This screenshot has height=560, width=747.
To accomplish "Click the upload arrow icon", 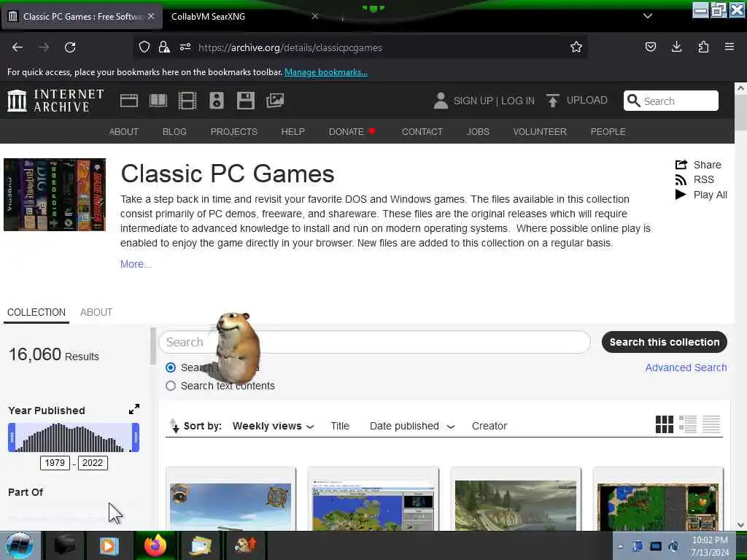I will click(553, 101).
